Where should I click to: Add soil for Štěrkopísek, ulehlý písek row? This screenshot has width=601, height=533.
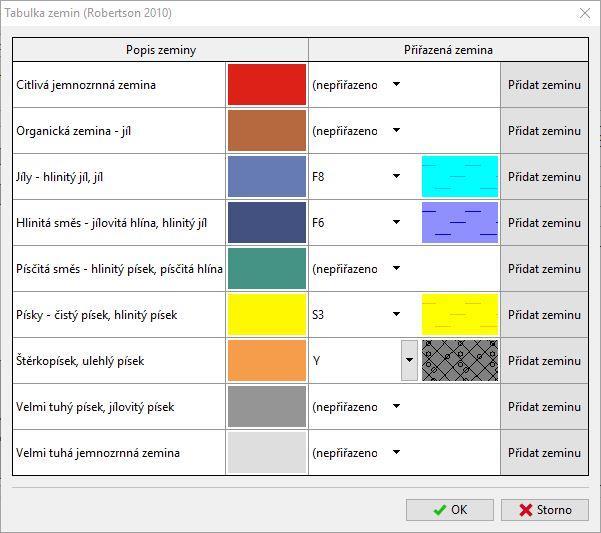click(x=544, y=361)
